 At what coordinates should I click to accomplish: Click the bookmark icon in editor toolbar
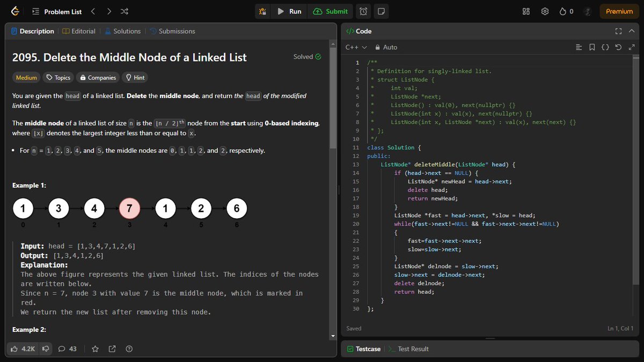click(x=592, y=47)
